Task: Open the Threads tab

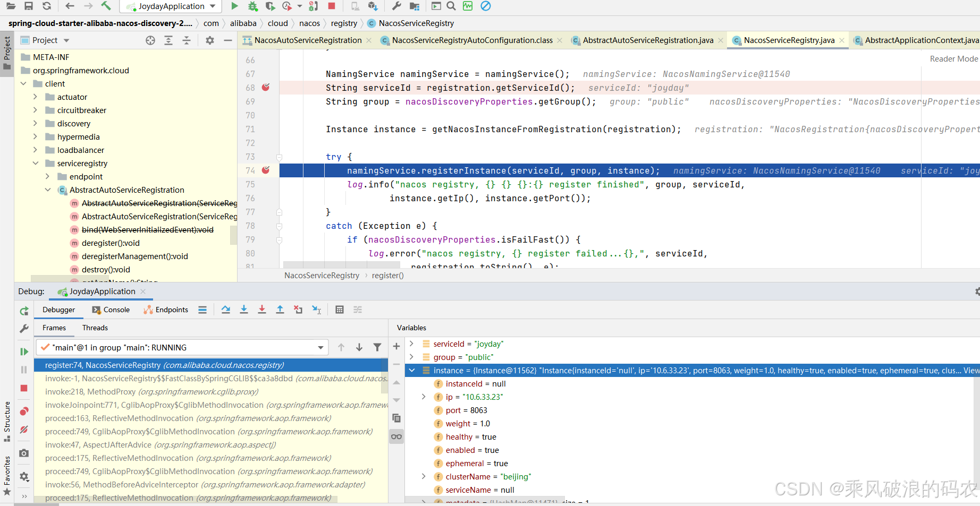Action: [x=95, y=328]
